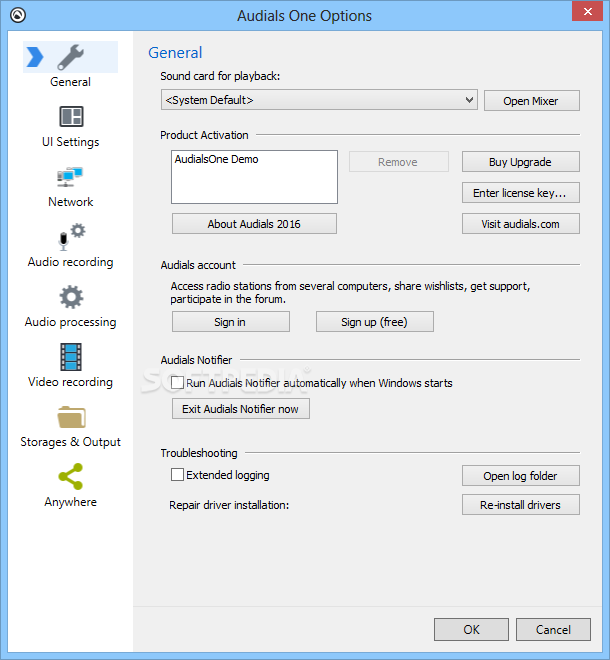The height and width of the screenshot is (660, 610).
Task: Open About Audials 2016 button
Action: [x=254, y=224]
